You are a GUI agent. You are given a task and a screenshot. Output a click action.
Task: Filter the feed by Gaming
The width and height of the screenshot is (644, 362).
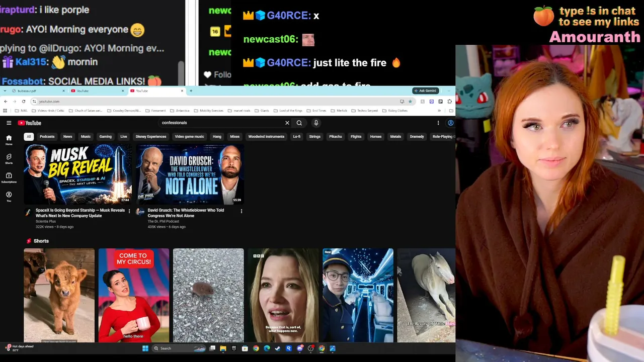click(106, 137)
